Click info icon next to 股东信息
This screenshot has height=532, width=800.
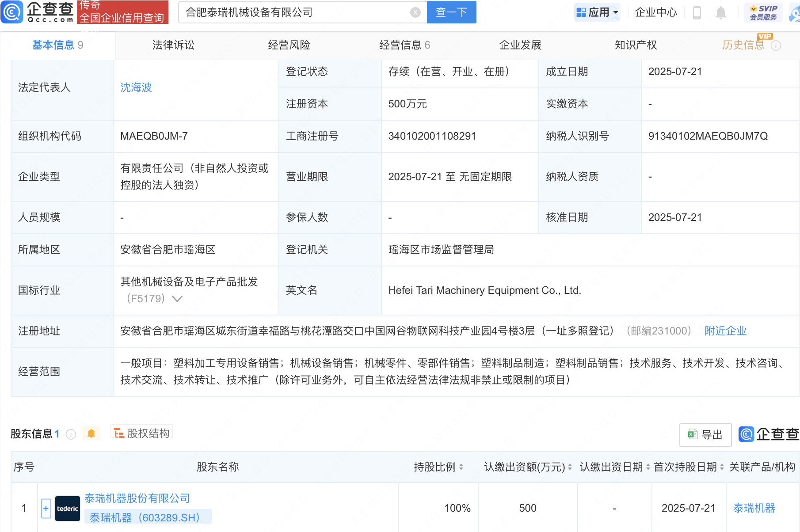(71, 434)
